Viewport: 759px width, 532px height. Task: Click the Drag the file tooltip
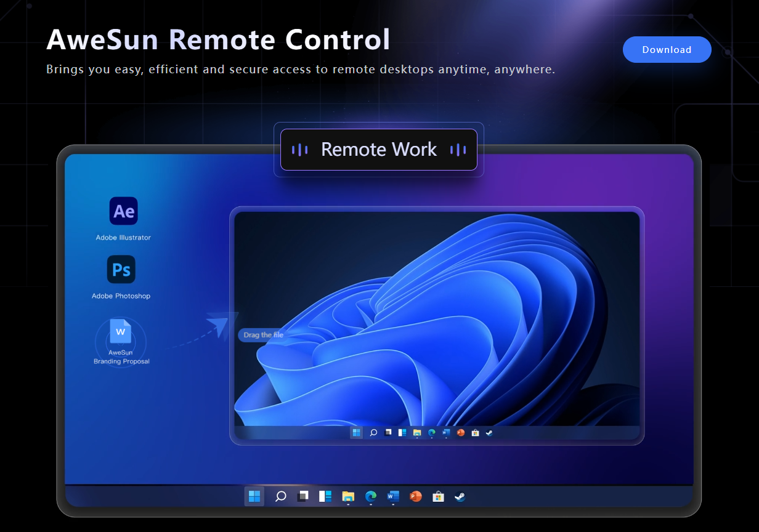click(264, 335)
